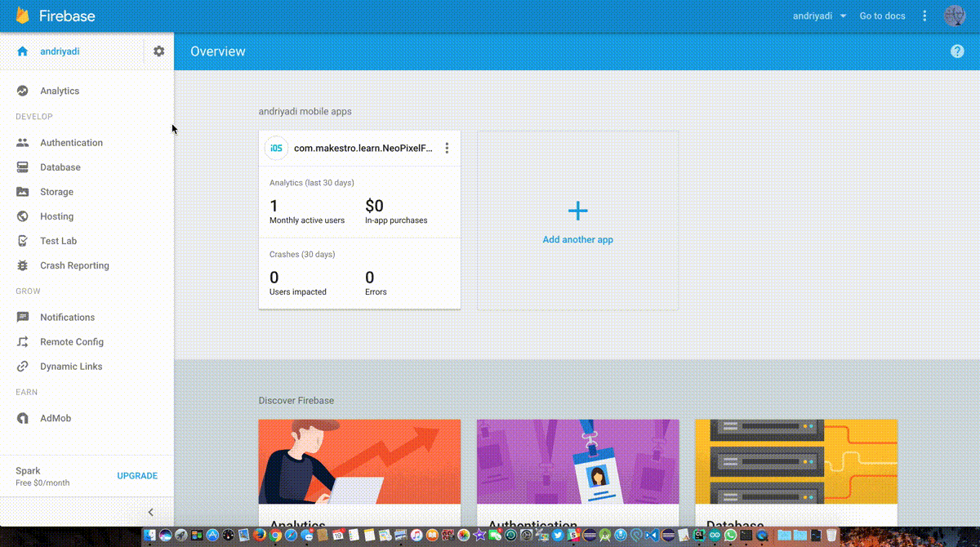Screen dimensions: 980x547
Task: Click the Analytics chart icon in sidebar
Action: click(23, 91)
